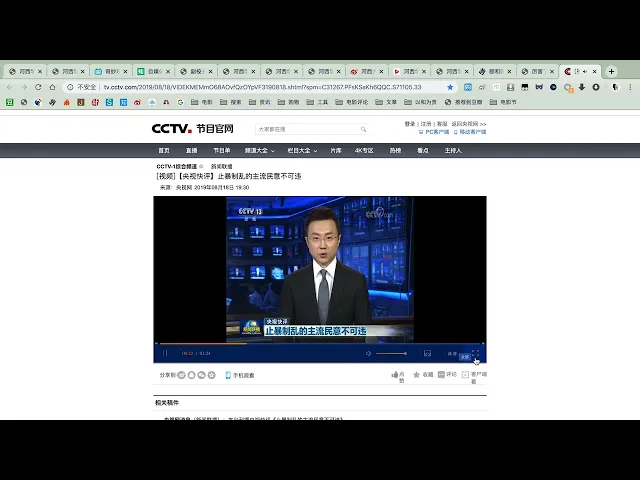Viewport: 640px width, 480px height.
Task: Open the 文章 bookmarks folder
Action: coord(386,102)
